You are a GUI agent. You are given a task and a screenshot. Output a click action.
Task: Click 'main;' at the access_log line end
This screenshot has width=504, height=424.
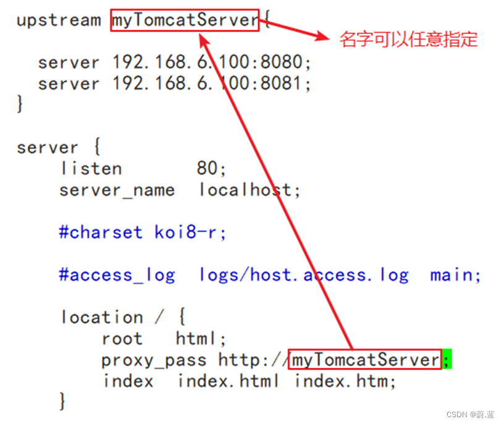(455, 276)
